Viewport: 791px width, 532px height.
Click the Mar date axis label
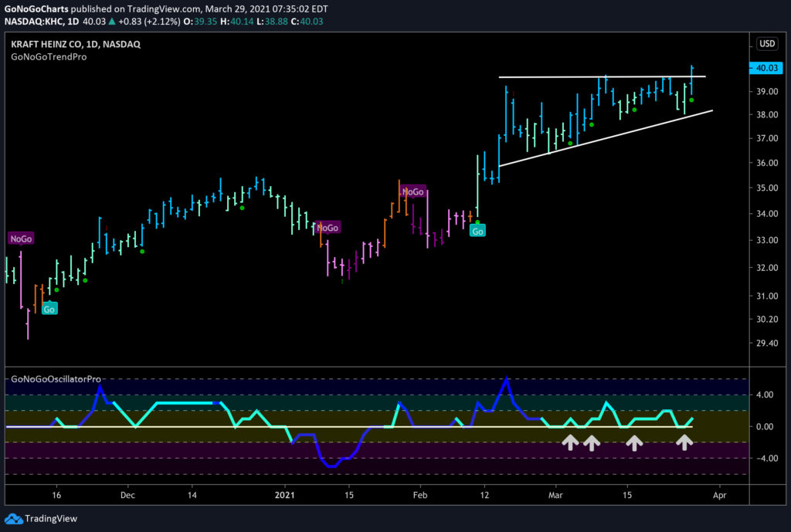click(x=555, y=495)
